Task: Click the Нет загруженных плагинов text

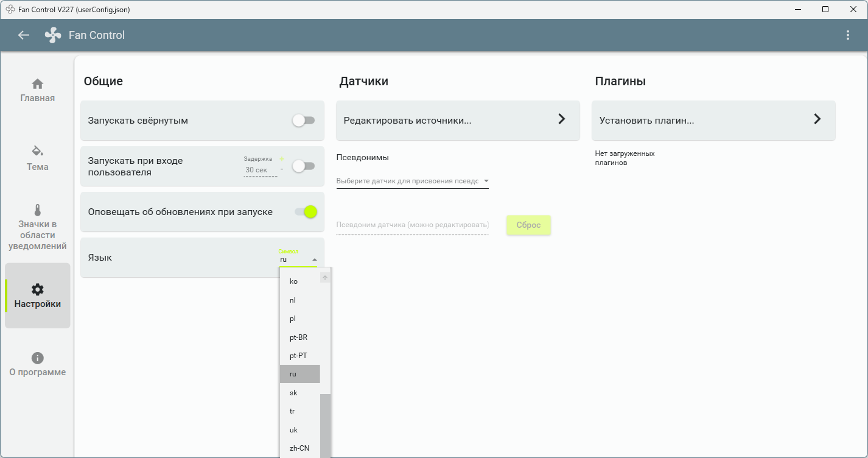Action: [x=625, y=158]
